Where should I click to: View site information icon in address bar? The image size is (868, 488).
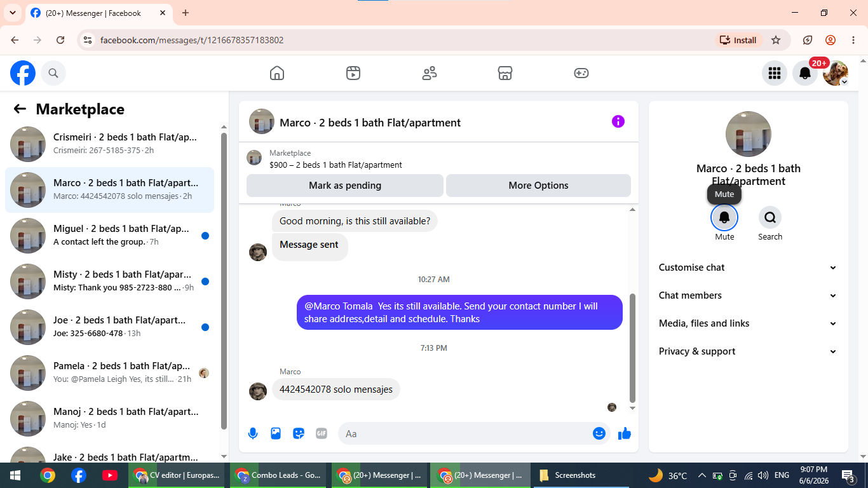pos(88,40)
